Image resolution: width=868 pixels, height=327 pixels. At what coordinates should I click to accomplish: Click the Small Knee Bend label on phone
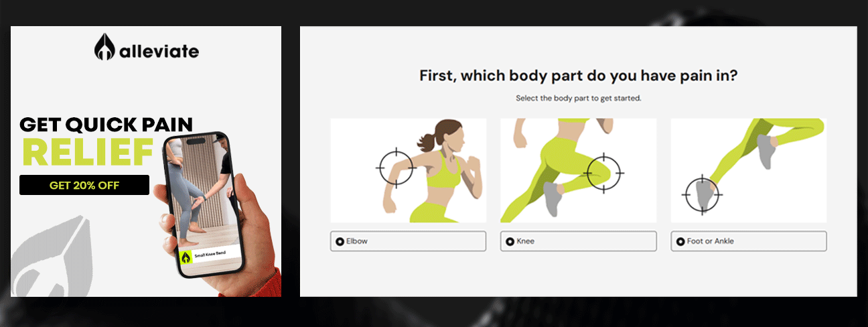210,256
